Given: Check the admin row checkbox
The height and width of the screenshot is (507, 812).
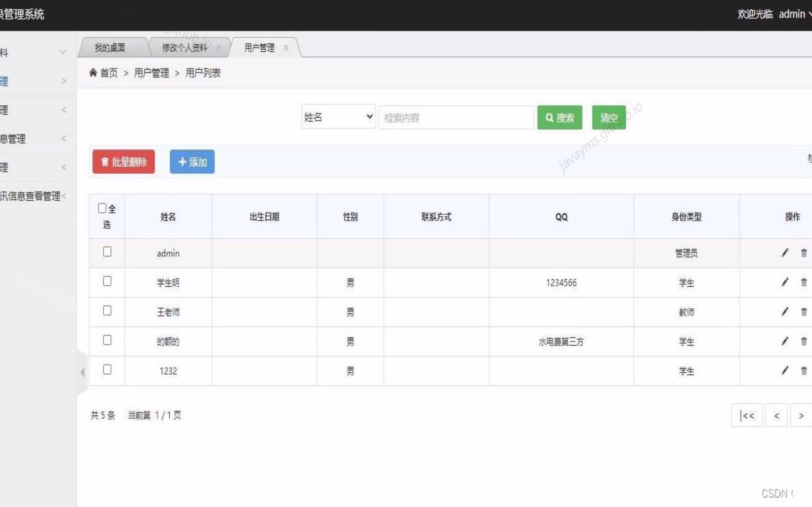Looking at the screenshot, I should click(107, 252).
